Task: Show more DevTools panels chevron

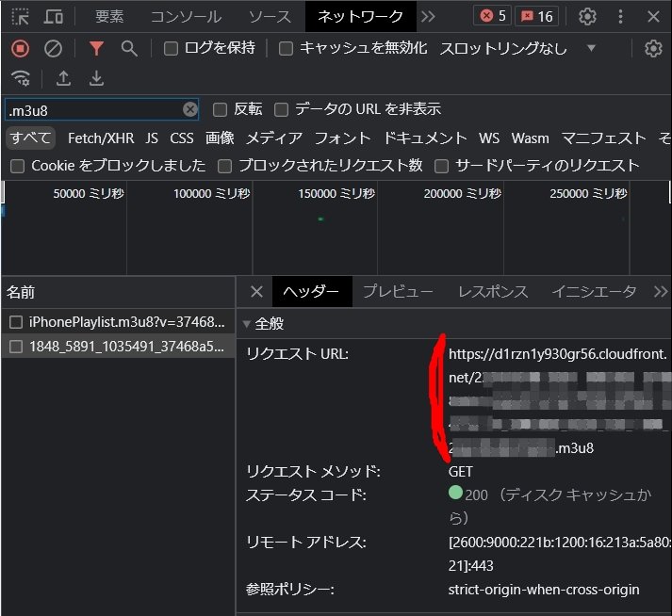Action: tap(428, 16)
